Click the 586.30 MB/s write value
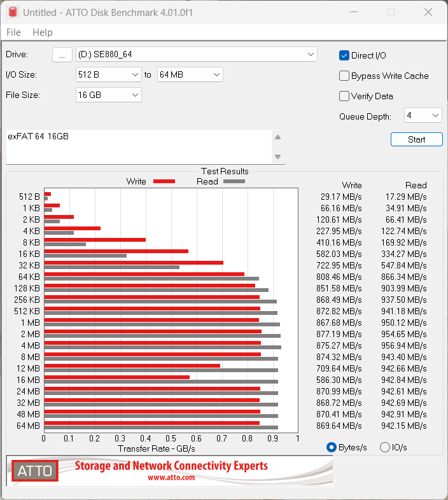Screen dimensions: 448x500 pos(339,380)
